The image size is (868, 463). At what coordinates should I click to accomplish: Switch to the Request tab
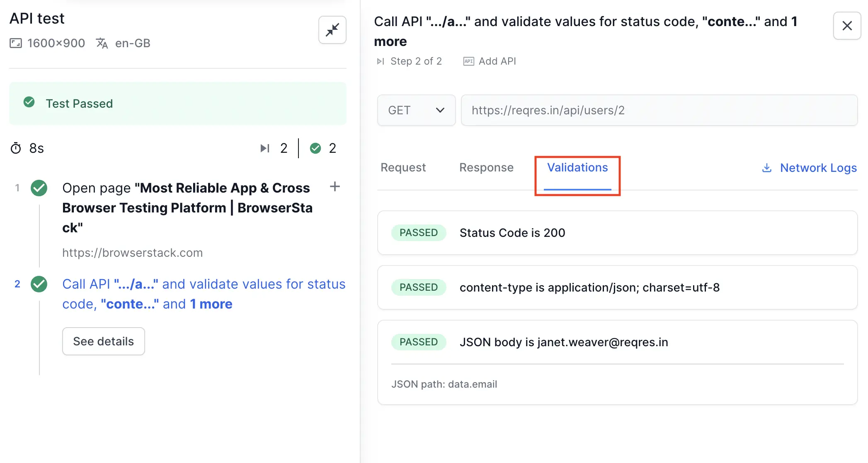pos(403,167)
